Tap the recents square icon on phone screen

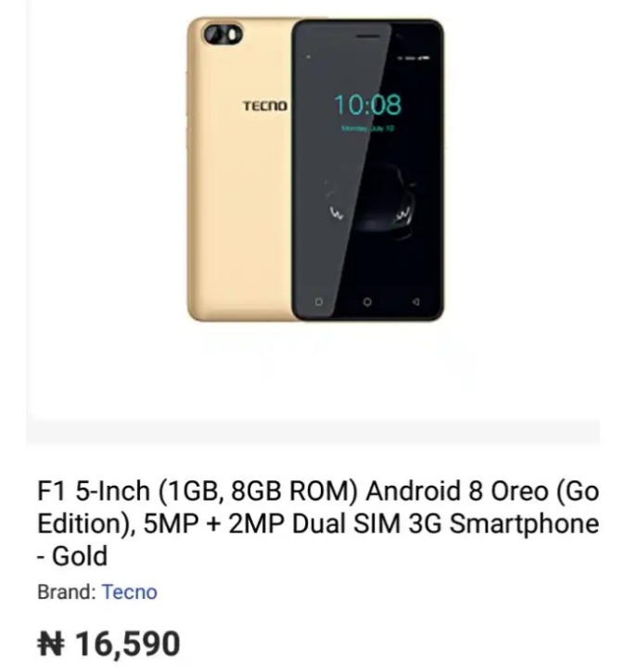tap(318, 302)
